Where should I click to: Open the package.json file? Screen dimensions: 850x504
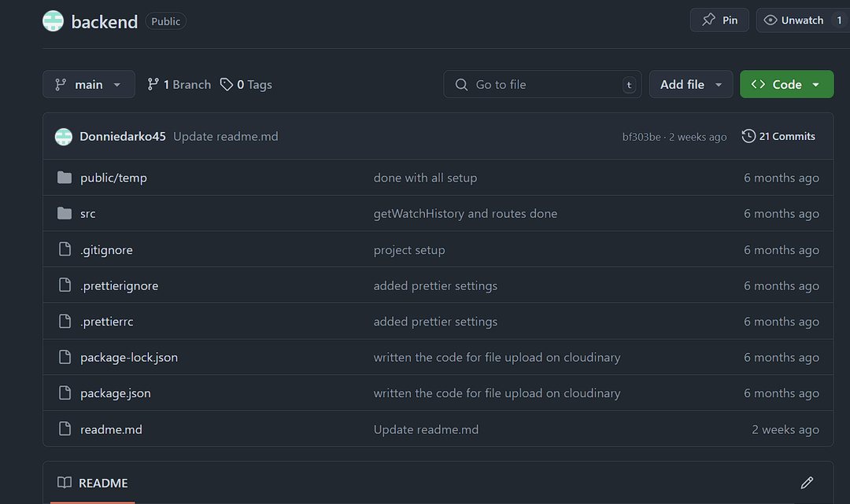pos(116,393)
